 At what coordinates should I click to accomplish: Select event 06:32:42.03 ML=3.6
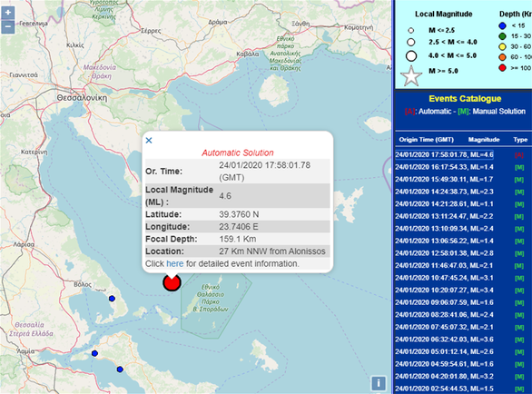tap(444, 340)
